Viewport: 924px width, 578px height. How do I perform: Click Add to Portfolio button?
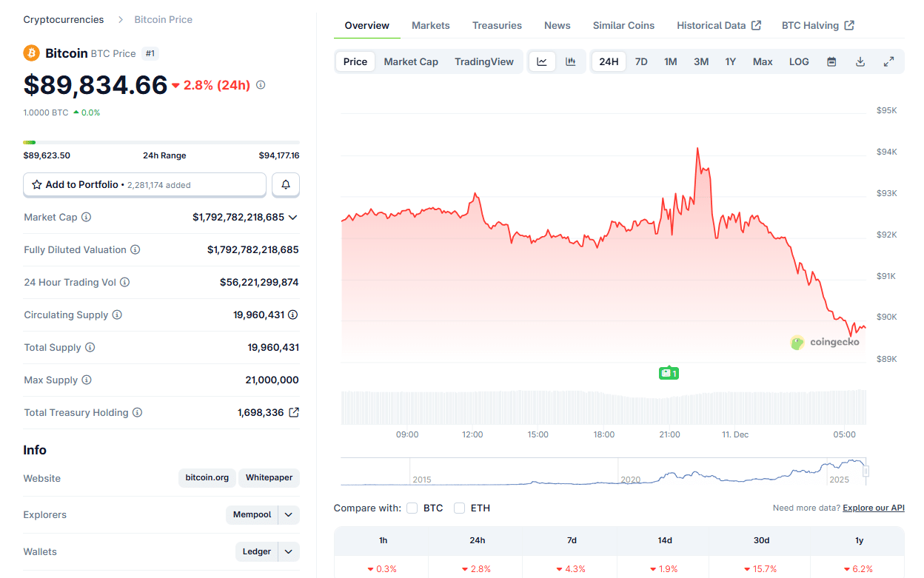coord(144,184)
